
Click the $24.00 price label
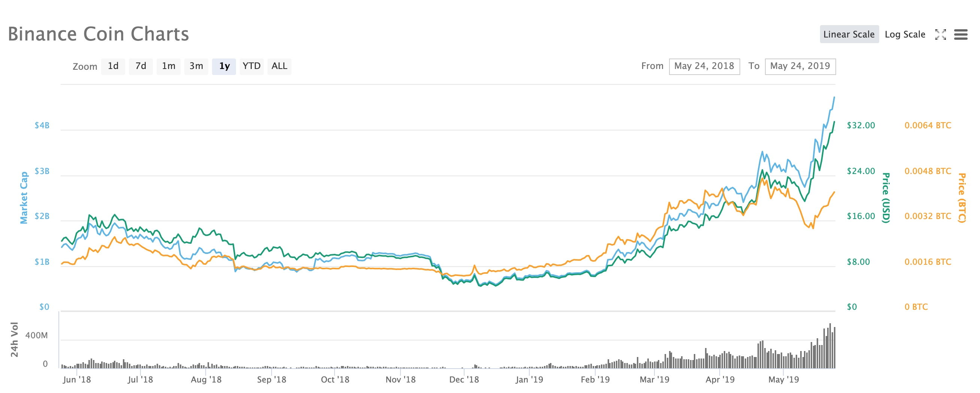click(x=861, y=171)
